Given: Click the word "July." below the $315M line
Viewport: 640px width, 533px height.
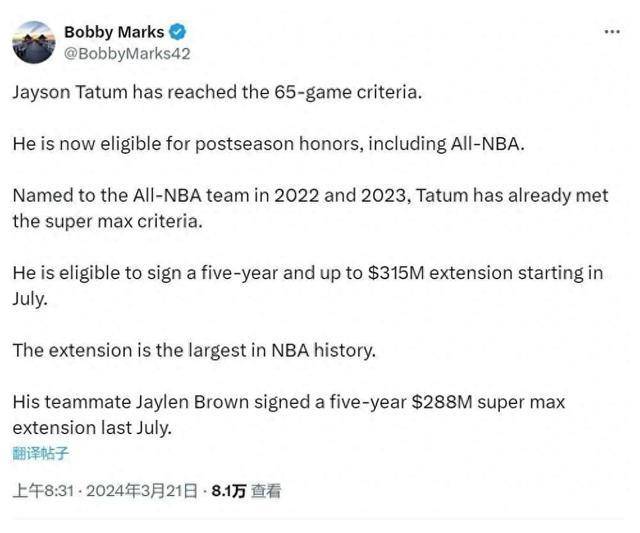Looking at the screenshot, I should pos(32,299).
